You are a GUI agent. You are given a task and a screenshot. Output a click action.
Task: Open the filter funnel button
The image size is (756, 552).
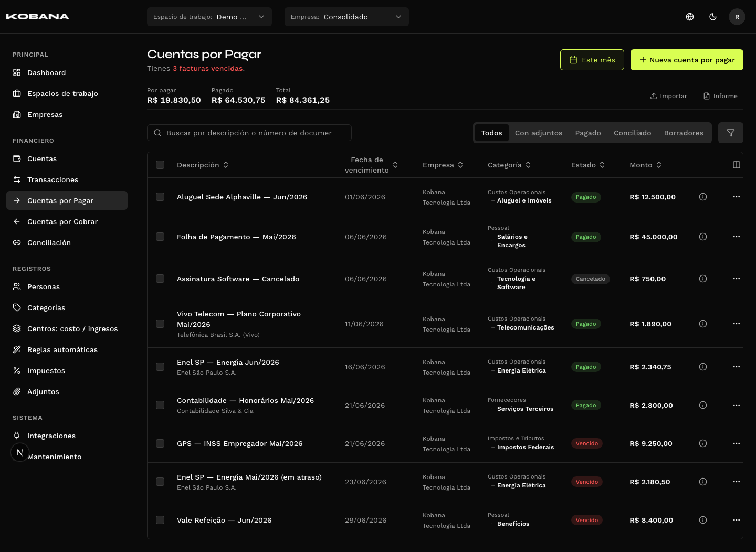731,133
